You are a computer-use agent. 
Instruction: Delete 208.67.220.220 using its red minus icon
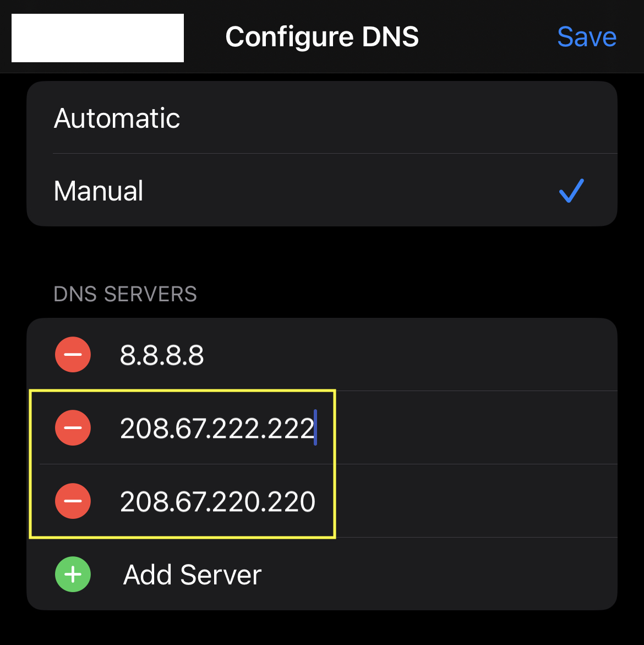tap(73, 501)
